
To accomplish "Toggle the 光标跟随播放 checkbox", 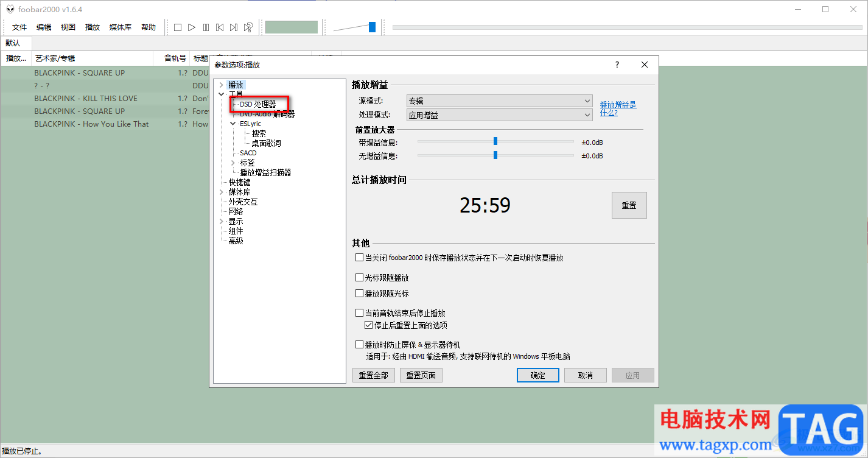I will click(359, 277).
